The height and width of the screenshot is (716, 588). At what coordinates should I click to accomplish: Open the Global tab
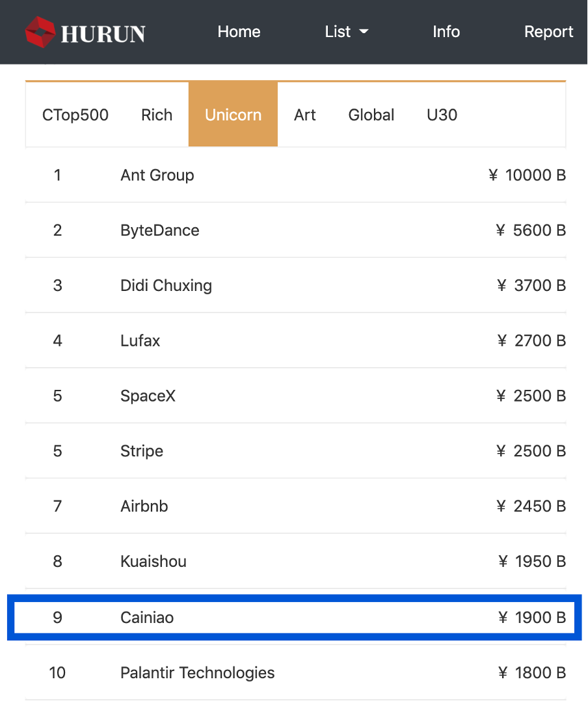(x=371, y=115)
